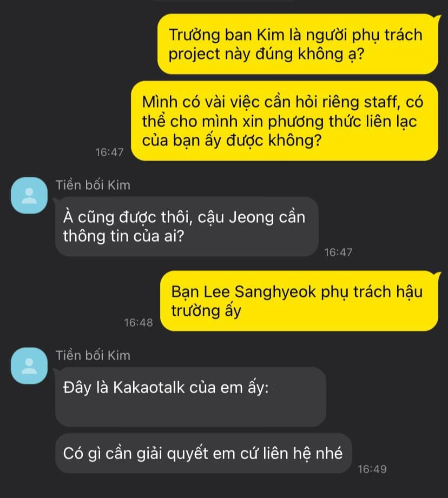The image size is (448, 498).
Task: Open the profile avatar beside the Jeong question
Action: pos(29,195)
